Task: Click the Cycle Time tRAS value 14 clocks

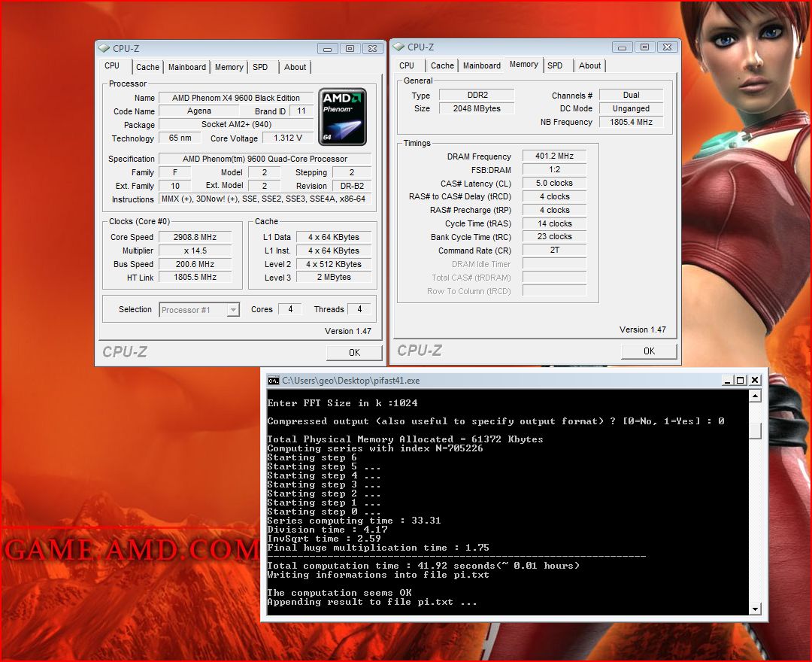Action: [554, 223]
